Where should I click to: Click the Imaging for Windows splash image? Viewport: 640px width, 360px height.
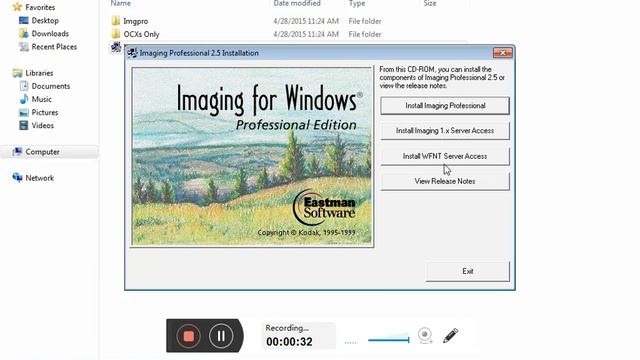(x=252, y=157)
